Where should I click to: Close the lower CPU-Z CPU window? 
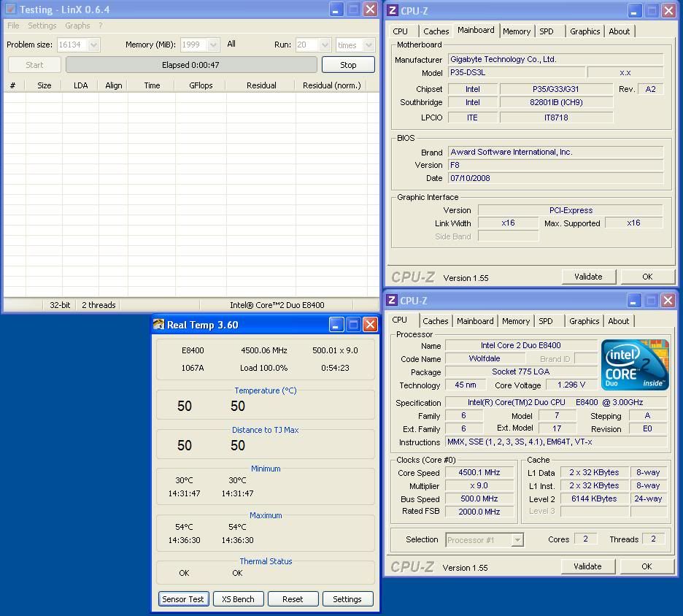coord(668,301)
